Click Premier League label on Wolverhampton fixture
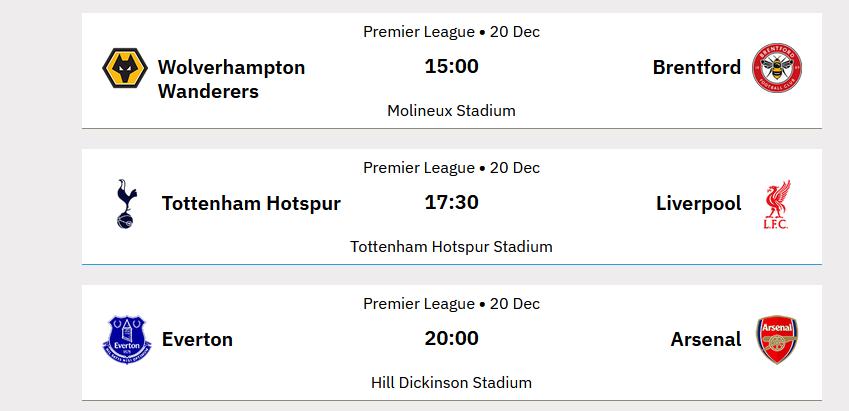 pos(418,31)
